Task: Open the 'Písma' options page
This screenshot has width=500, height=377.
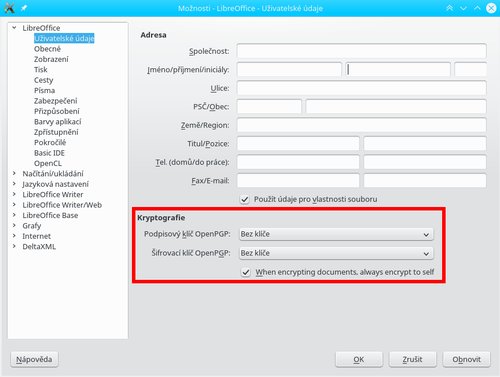Action: [x=44, y=90]
